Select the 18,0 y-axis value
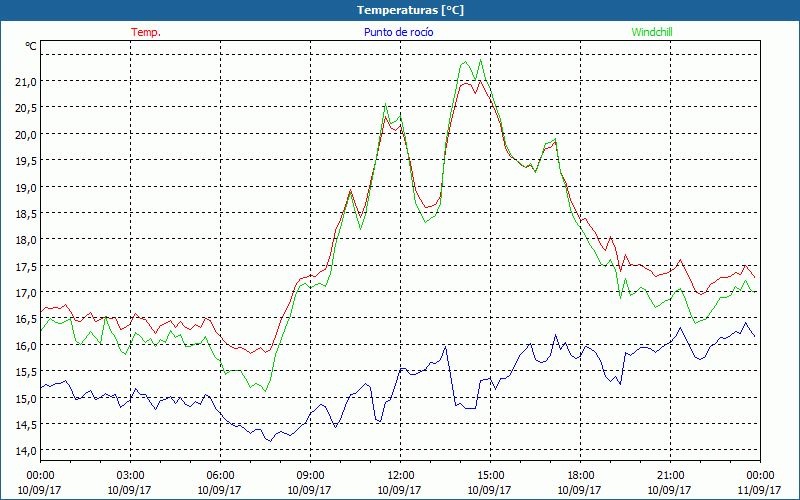 (27, 240)
